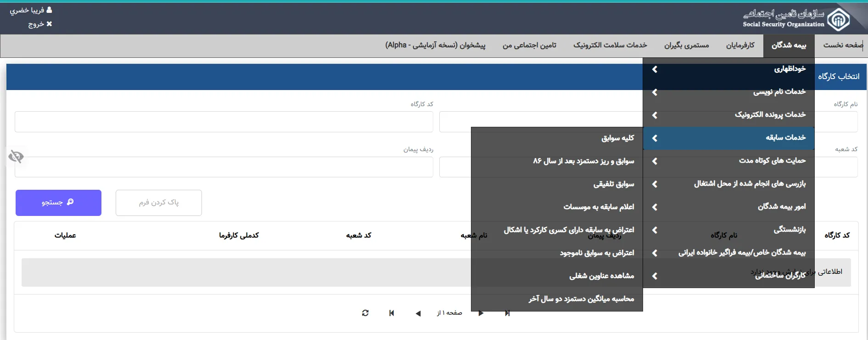Select the امور بیمه شدگان item
The height and width of the screenshot is (340, 868).
pyautogui.click(x=728, y=207)
